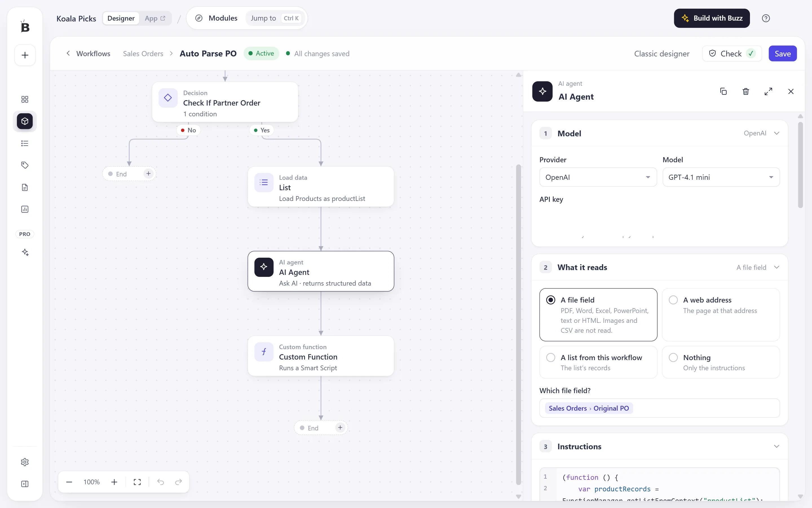Zoom out the canvas using the minus icon
Image resolution: width=812 pixels, height=508 pixels.
point(69,482)
